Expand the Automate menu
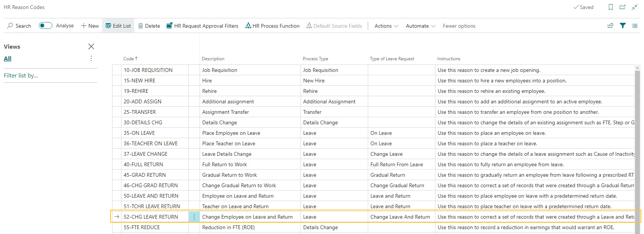Viewport: 644px width, 234px height. point(420,26)
